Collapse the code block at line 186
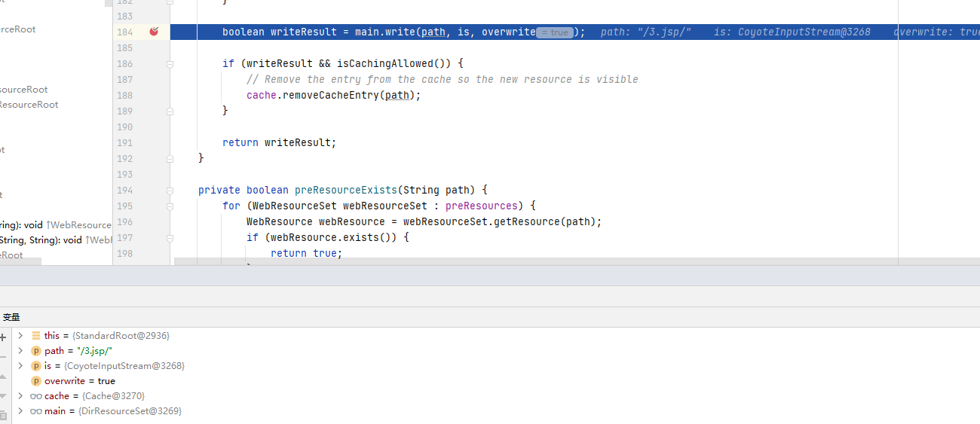This screenshot has height=424, width=980. click(x=170, y=64)
